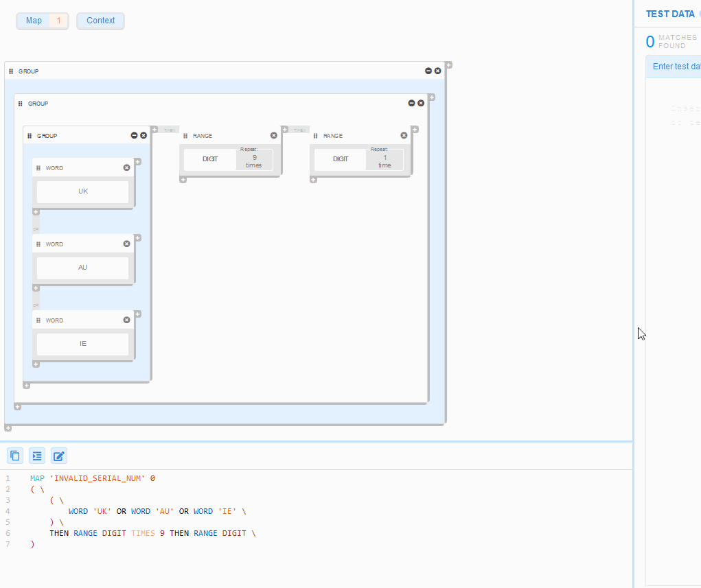
Task: Click THEN connector before the 1 time RANGE
Action: click(299, 130)
